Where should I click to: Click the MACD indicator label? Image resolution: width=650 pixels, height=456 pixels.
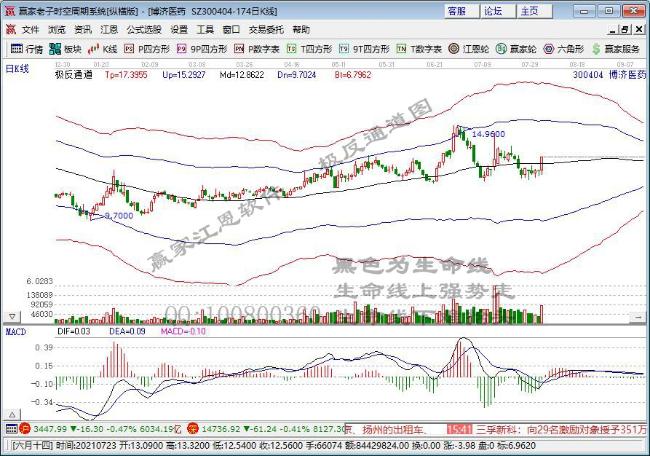coord(16,332)
